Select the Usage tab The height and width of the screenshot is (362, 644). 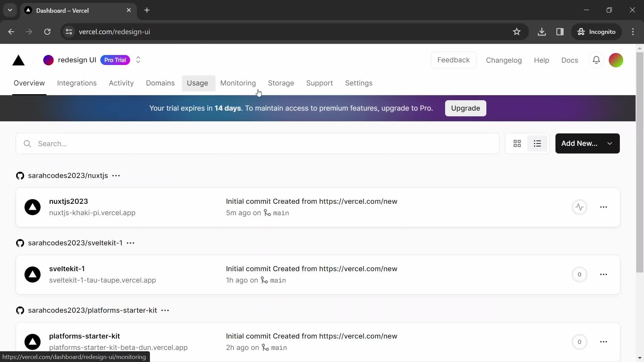pos(197,83)
